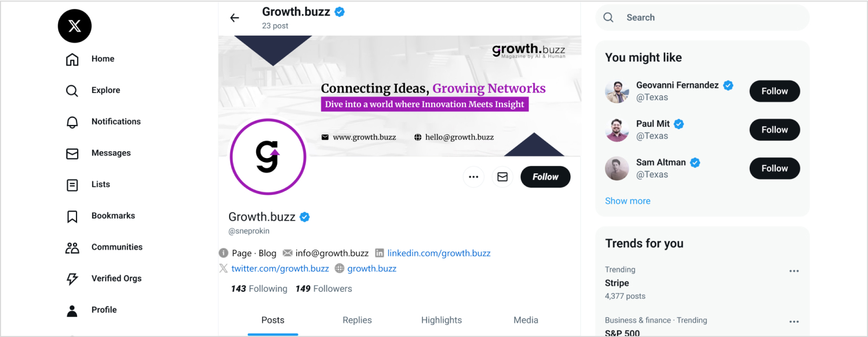Open the Bookmarks icon in sidebar
Viewport: 868px width, 337px height.
[x=72, y=216]
